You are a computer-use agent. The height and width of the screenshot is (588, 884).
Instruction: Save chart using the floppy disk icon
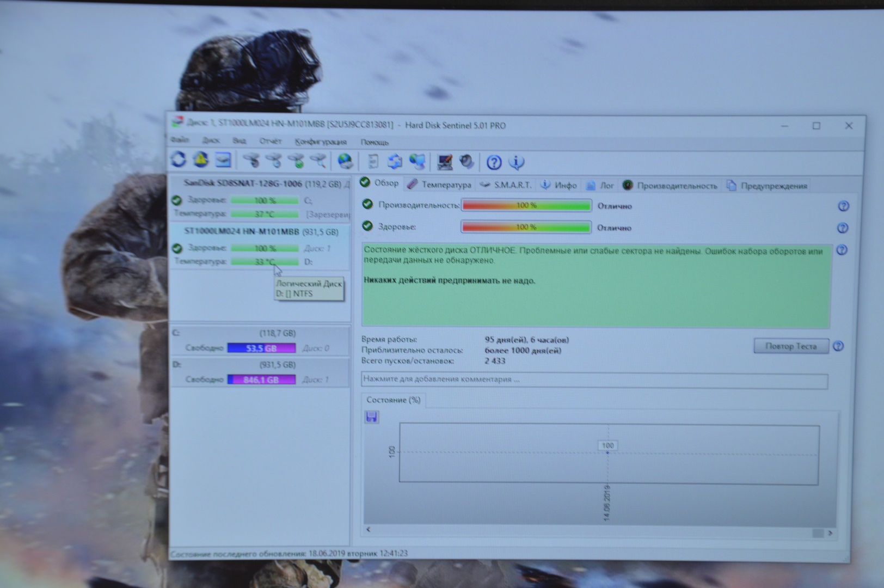pos(372,417)
